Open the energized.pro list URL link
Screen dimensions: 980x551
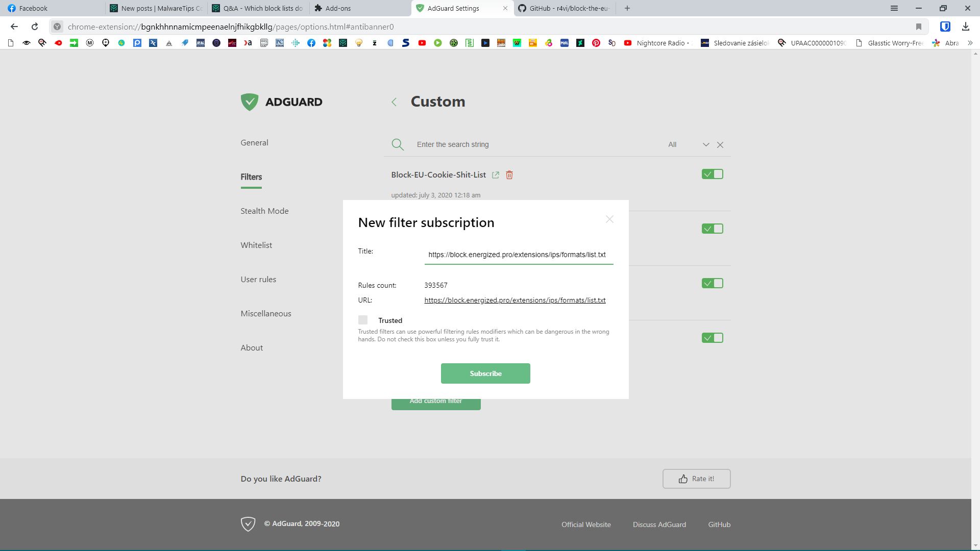coord(515,300)
